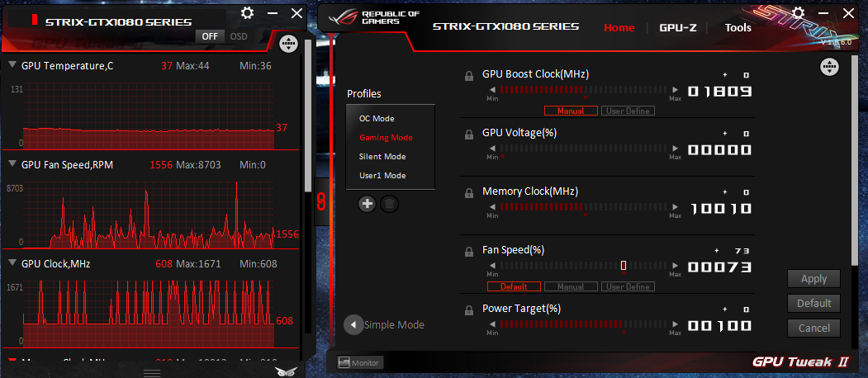This screenshot has width=868, height=378.
Task: Switch monitor overlay to OSD
Action: tap(240, 36)
